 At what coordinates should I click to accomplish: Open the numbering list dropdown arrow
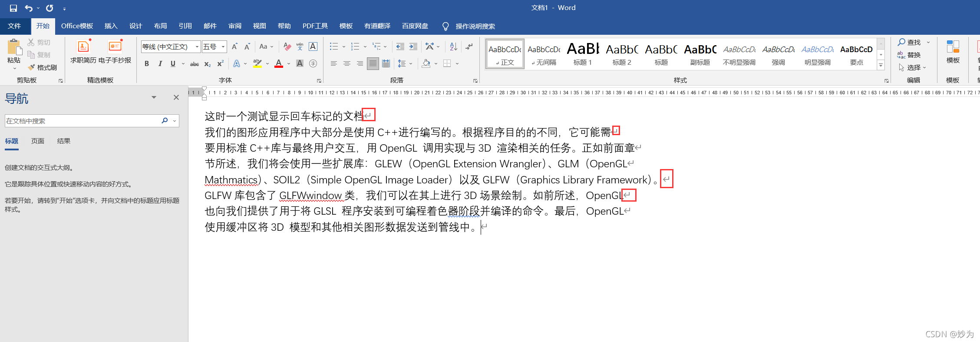click(x=365, y=46)
